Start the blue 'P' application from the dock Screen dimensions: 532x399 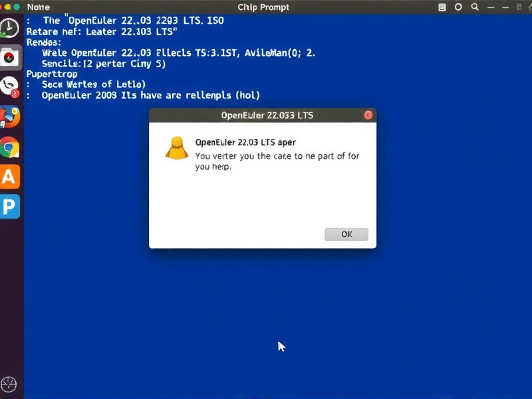tap(9, 207)
